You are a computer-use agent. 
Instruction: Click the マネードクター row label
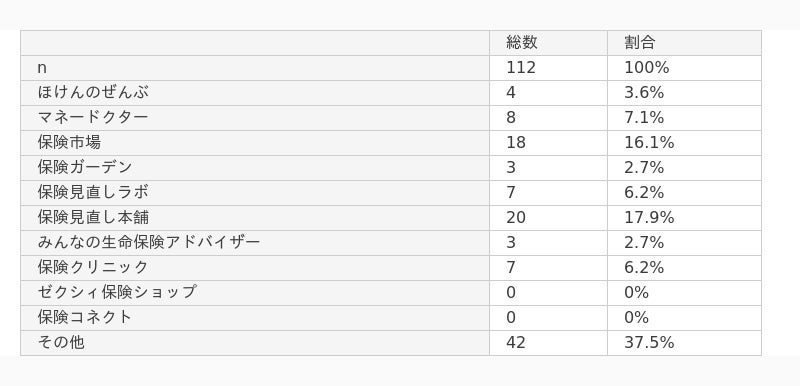[x=93, y=117]
